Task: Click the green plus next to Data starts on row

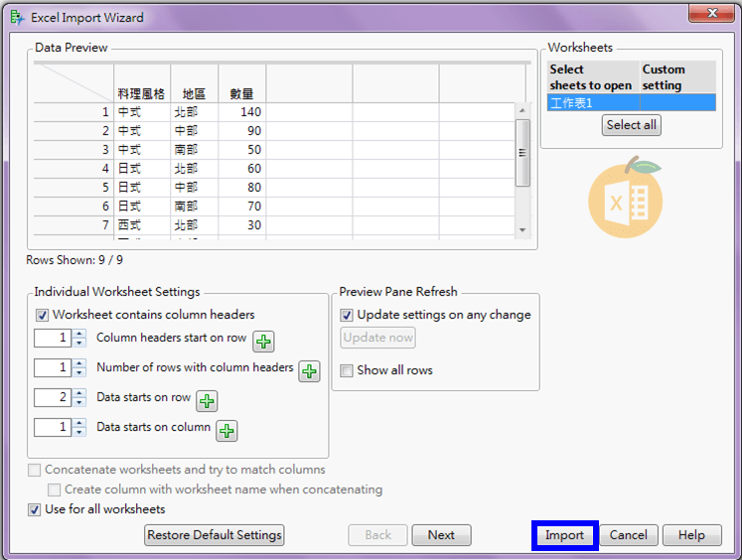Action: [x=207, y=401]
